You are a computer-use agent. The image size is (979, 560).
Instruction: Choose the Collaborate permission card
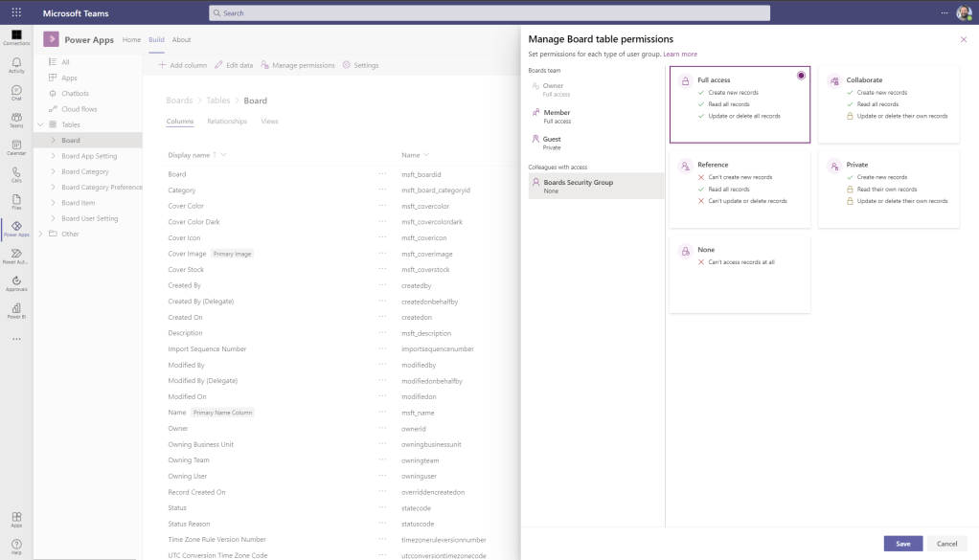pos(888,104)
